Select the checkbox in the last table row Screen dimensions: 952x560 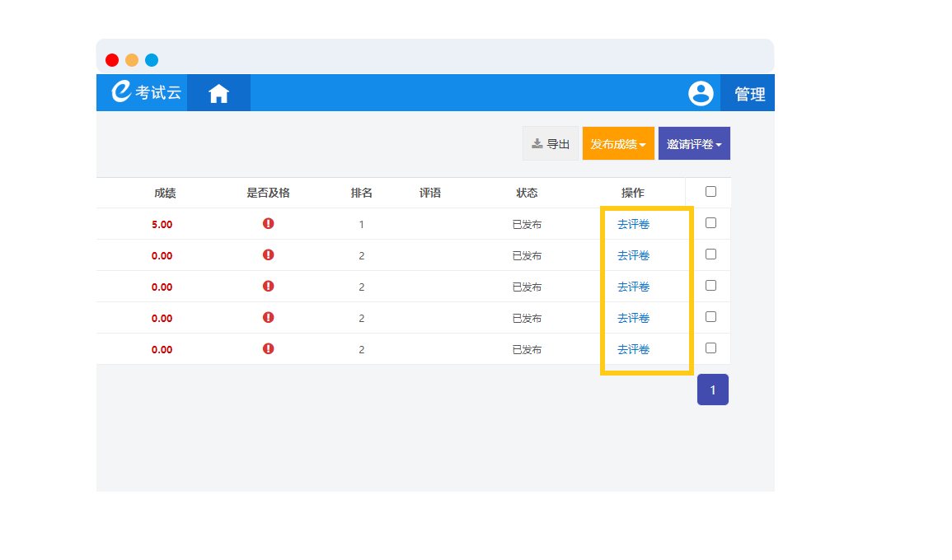coord(710,348)
